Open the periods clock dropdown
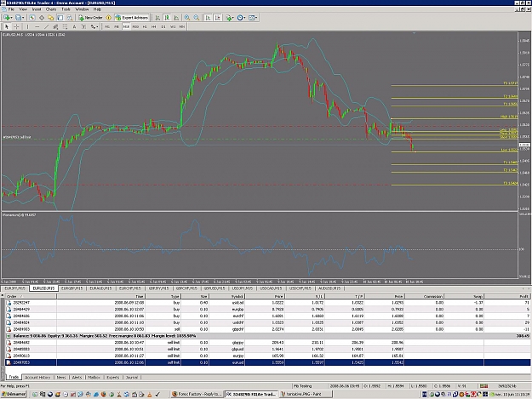Viewport: 532px width, 399px height. pos(241,18)
